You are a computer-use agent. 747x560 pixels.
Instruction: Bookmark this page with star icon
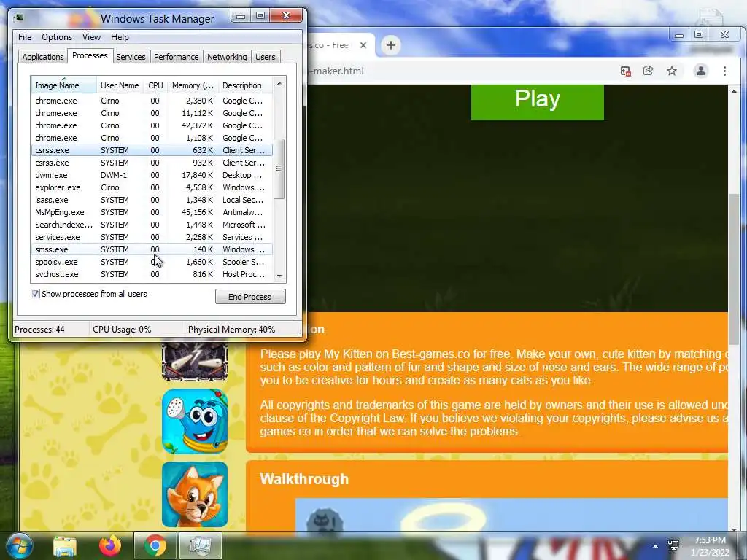coord(672,71)
